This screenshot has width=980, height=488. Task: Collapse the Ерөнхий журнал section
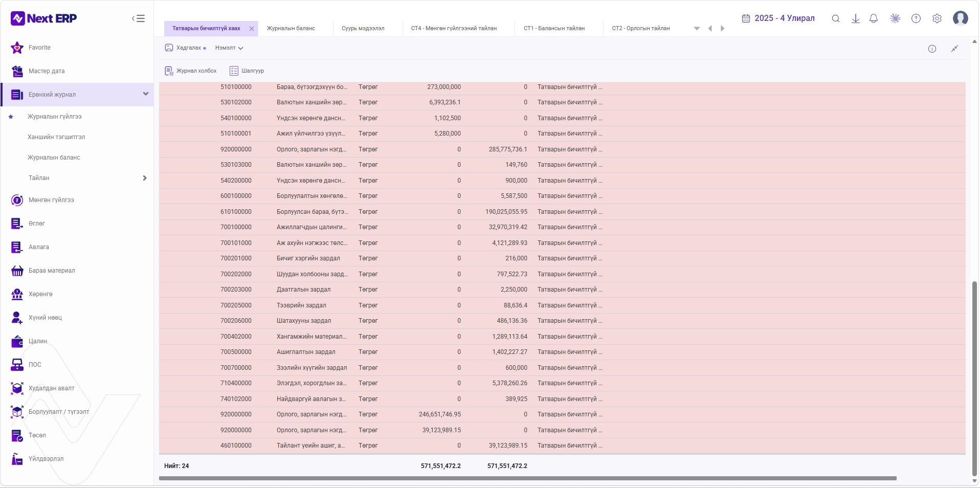pyautogui.click(x=146, y=94)
